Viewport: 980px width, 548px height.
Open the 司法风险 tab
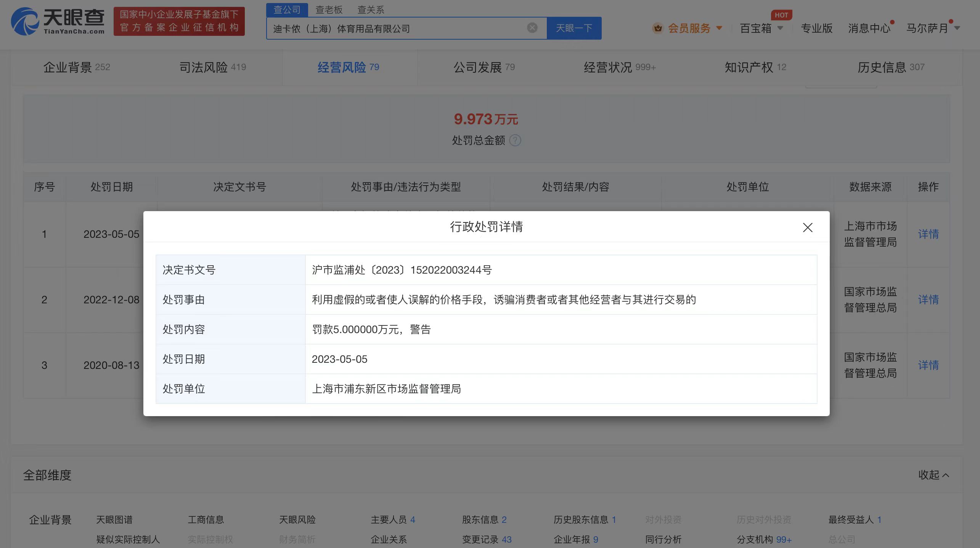click(213, 67)
